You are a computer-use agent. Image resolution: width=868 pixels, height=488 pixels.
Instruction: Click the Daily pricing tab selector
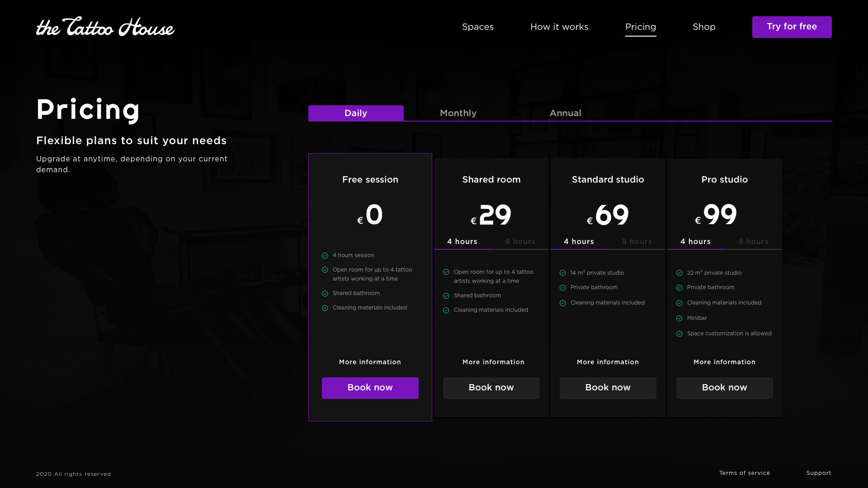355,113
